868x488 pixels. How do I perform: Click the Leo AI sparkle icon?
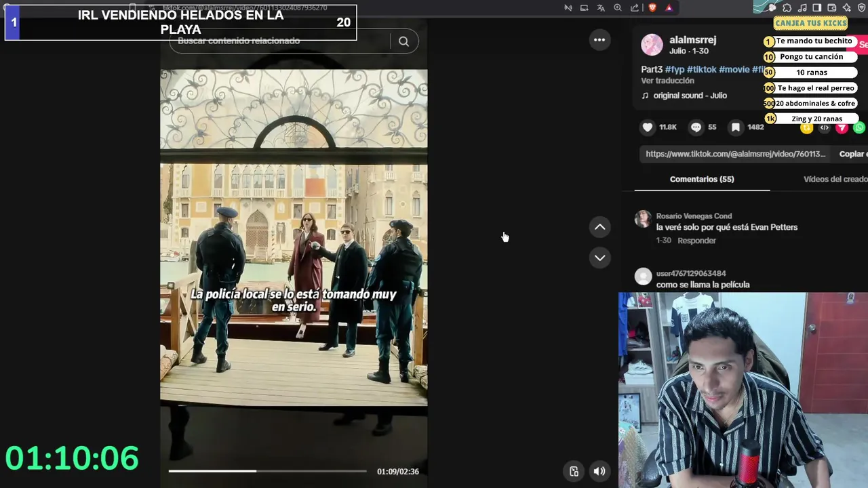tap(847, 8)
